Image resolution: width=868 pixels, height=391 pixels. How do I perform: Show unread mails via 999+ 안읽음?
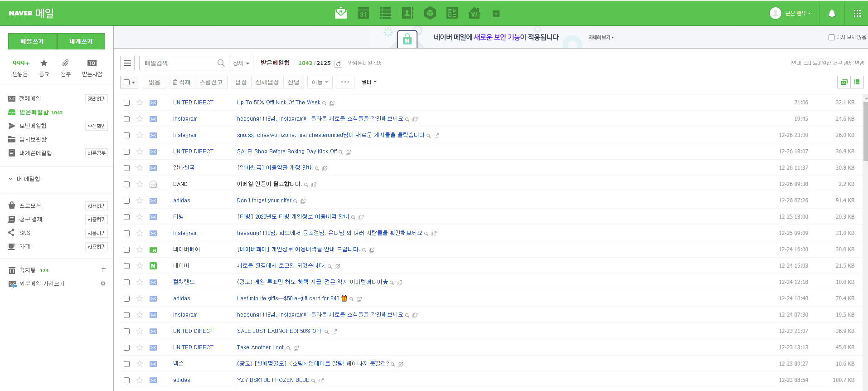[20, 68]
